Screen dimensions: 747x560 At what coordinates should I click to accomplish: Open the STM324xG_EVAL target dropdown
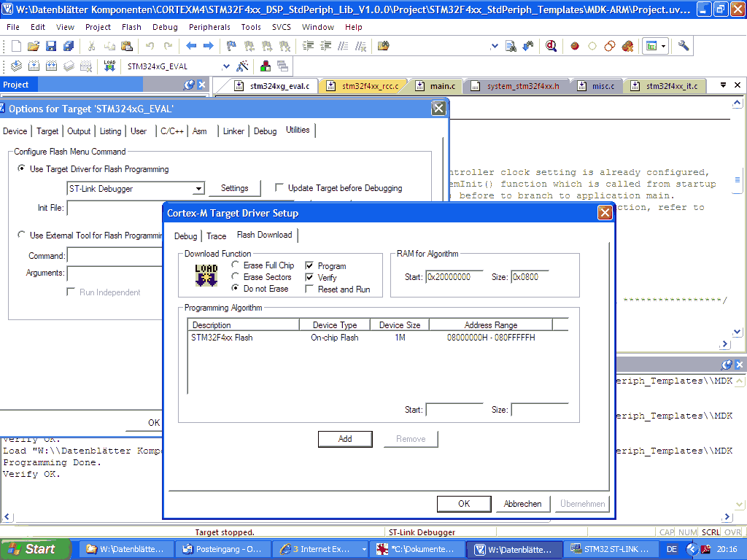click(x=226, y=66)
